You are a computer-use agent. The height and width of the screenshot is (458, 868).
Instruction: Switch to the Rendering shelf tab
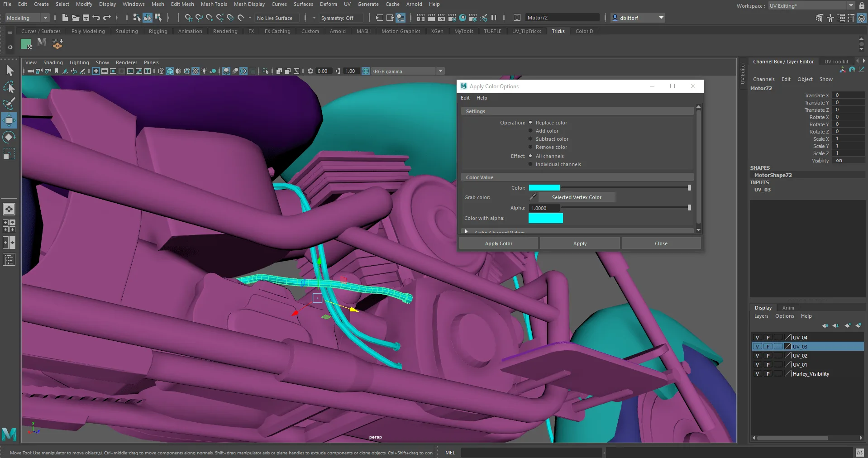pos(225,31)
